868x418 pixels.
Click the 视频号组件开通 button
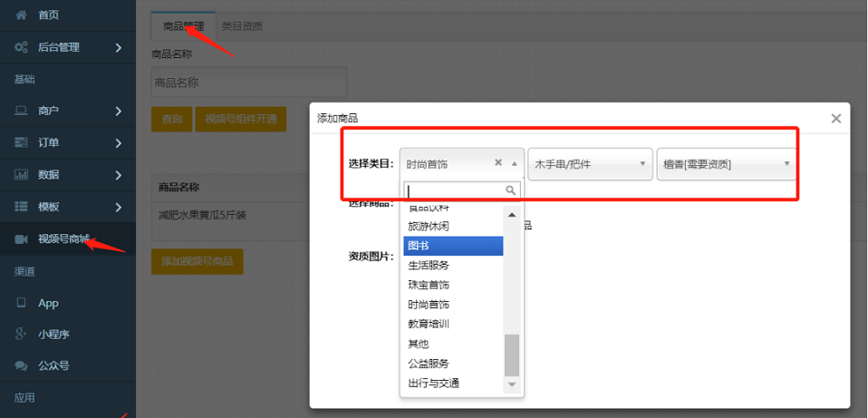(241, 119)
